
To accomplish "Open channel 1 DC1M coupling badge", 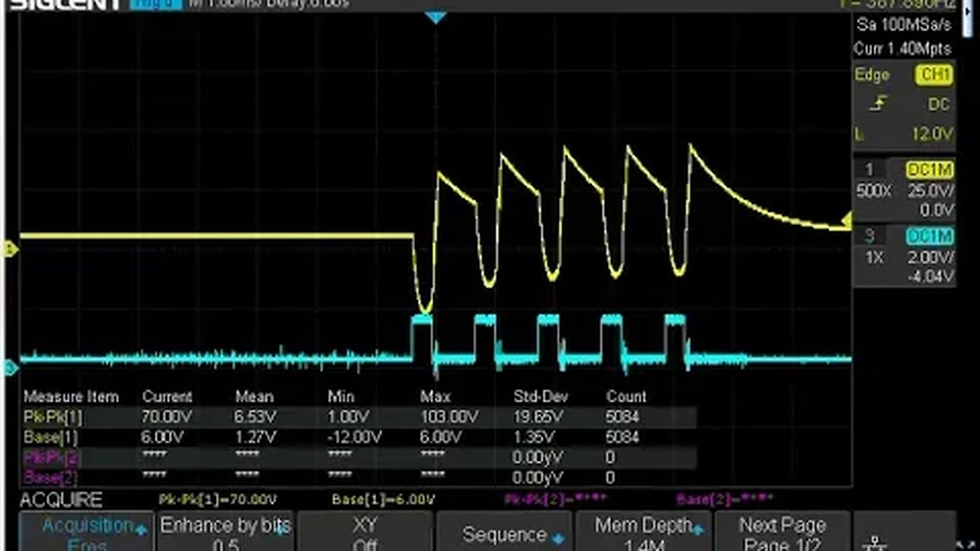I will [x=929, y=170].
